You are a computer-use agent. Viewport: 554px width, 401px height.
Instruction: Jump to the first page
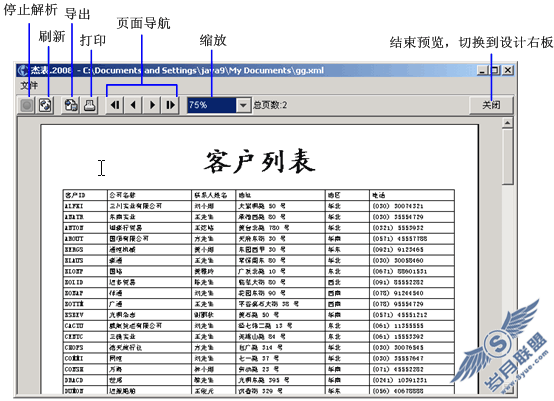pyautogui.click(x=115, y=105)
